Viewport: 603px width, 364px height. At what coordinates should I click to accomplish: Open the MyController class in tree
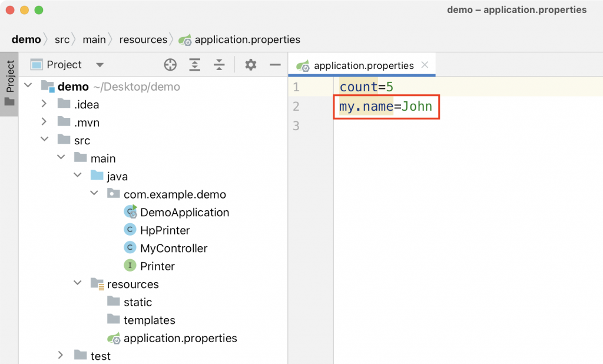click(x=174, y=248)
